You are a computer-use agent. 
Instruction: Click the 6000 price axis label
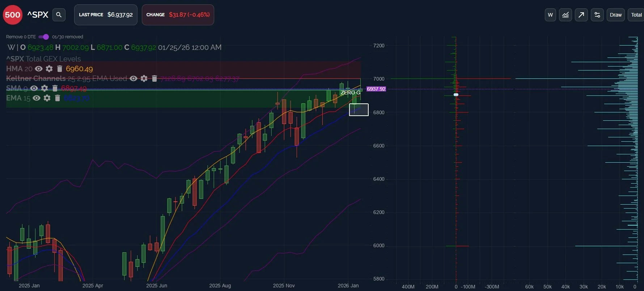379,245
